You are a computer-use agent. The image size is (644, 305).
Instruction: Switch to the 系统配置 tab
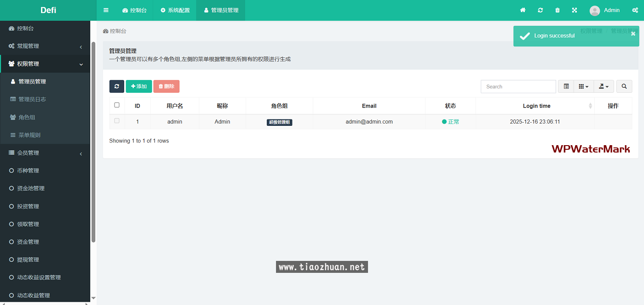[x=175, y=10]
